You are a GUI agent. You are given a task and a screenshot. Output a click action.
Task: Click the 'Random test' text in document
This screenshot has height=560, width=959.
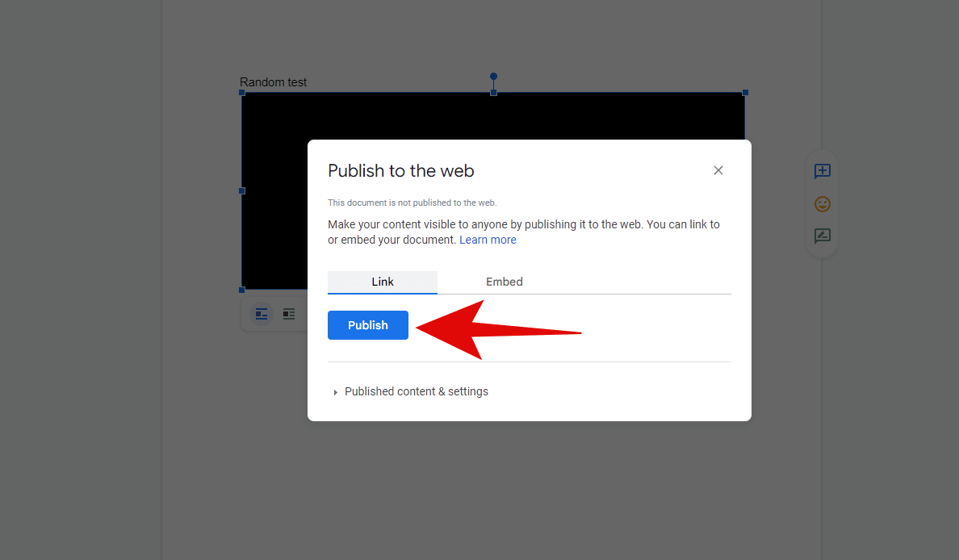273,82
